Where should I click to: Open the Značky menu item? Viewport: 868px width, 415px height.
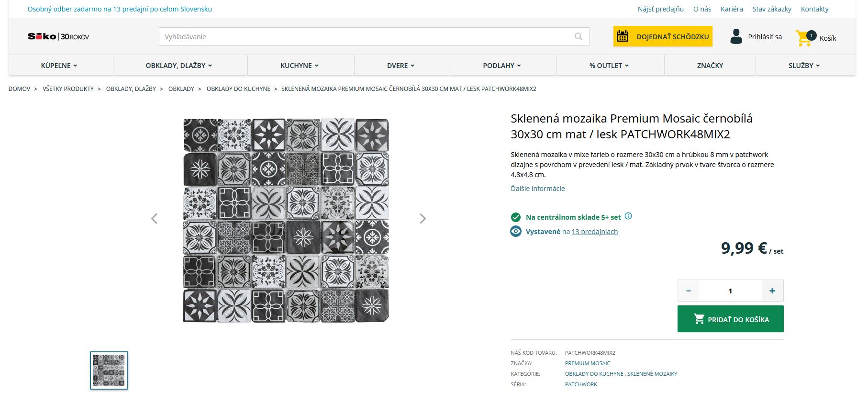tap(710, 66)
